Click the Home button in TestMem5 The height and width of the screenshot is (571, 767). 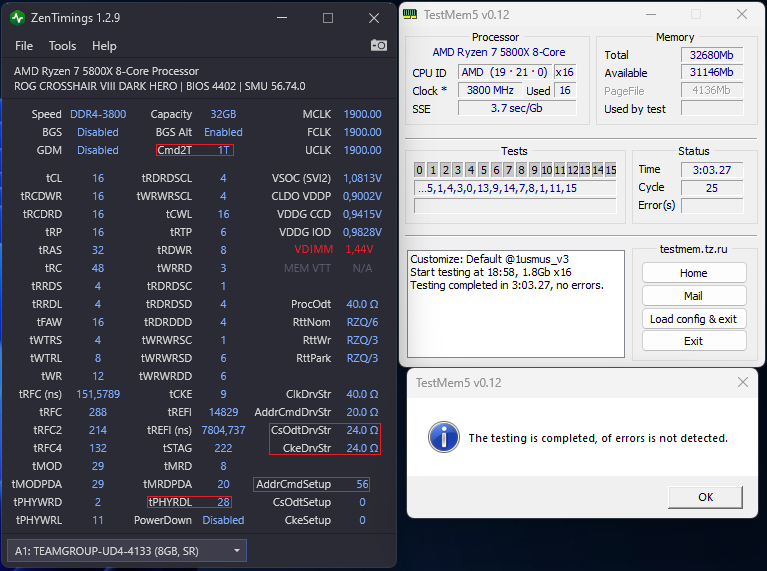(x=694, y=273)
